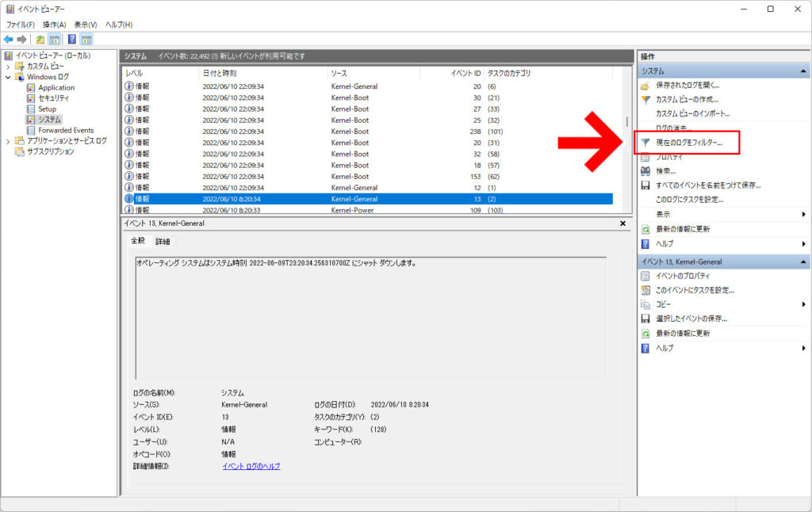Sort by the 日付と時刻 column header
812x512 pixels.
263,74
